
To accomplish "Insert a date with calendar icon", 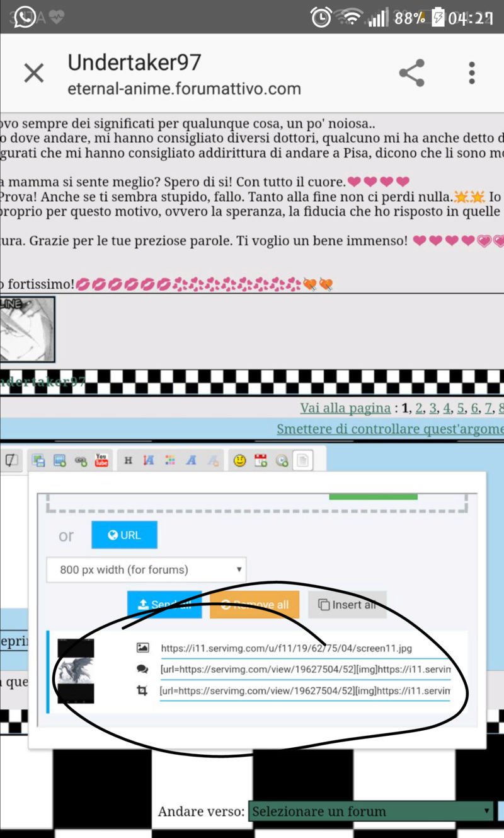I will click(261, 460).
